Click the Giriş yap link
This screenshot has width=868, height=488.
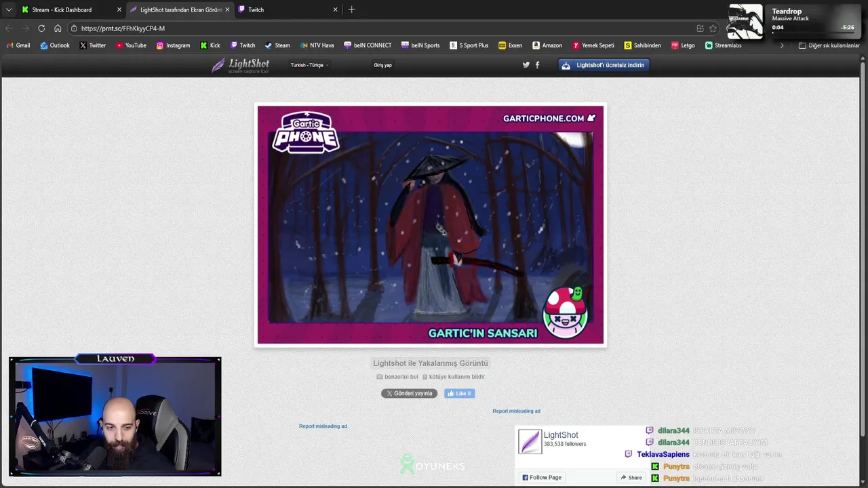pos(382,65)
